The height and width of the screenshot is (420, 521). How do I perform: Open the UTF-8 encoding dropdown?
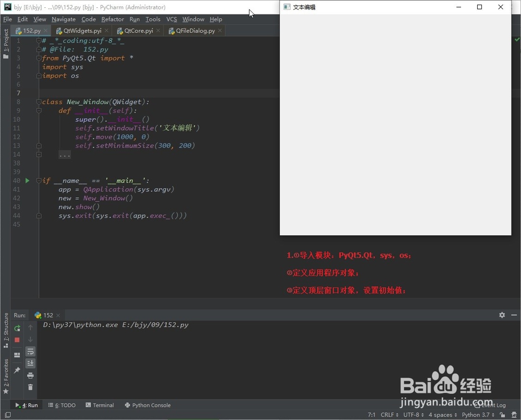(413, 415)
